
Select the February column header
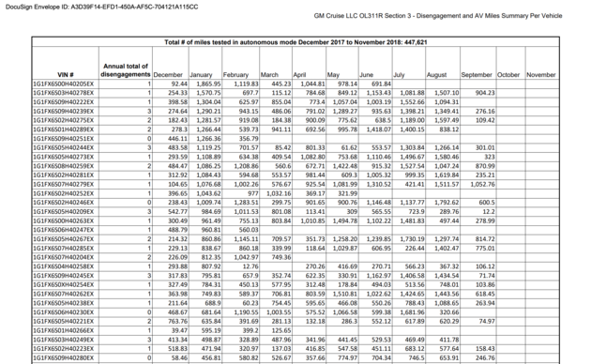click(235, 75)
